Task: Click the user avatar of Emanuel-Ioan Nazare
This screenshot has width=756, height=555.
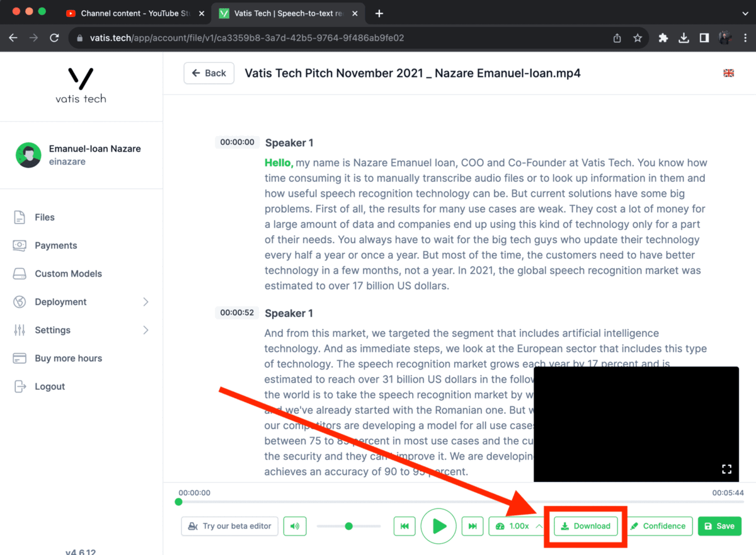Action: (28, 155)
